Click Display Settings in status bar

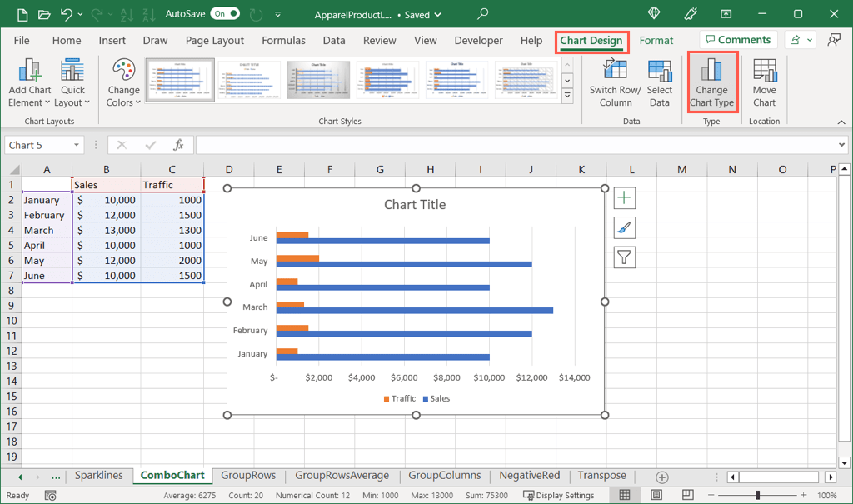(558, 495)
